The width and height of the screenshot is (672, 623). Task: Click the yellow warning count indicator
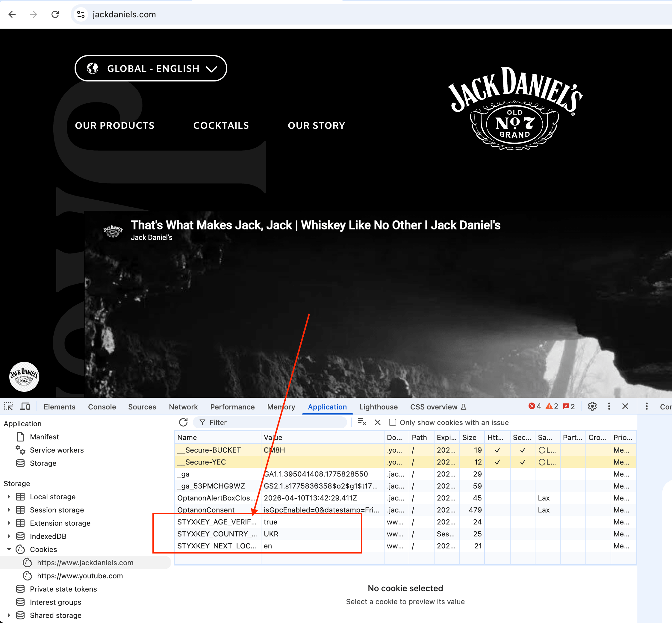pyautogui.click(x=552, y=406)
